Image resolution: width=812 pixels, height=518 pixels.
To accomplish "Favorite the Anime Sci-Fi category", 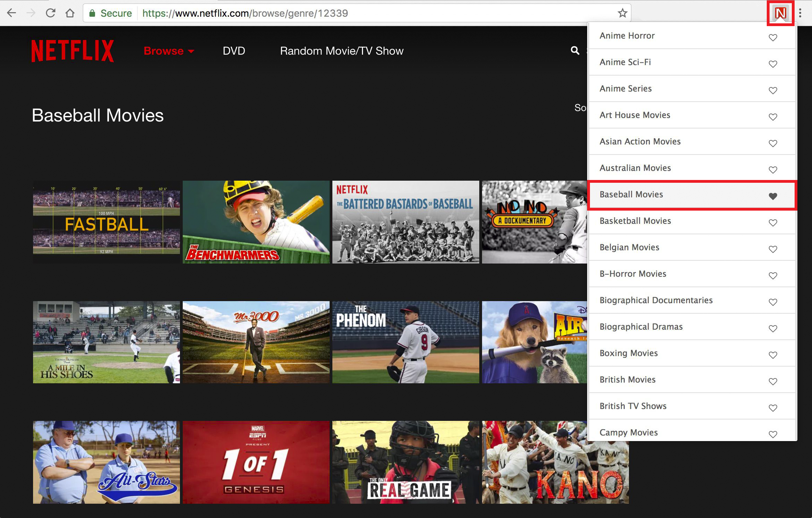I will click(773, 64).
